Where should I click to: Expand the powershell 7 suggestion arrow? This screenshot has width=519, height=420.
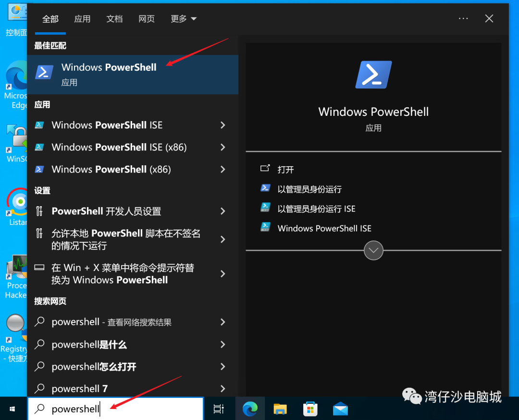click(x=223, y=389)
